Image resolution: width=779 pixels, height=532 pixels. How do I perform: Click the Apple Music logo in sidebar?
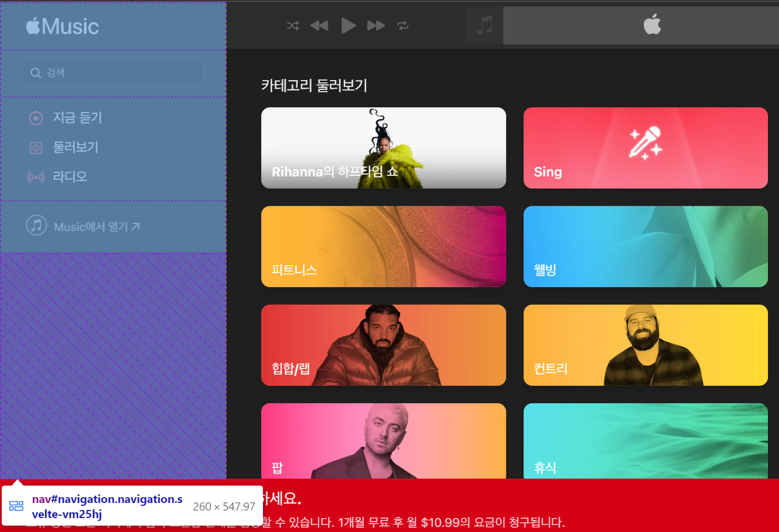[x=63, y=26]
